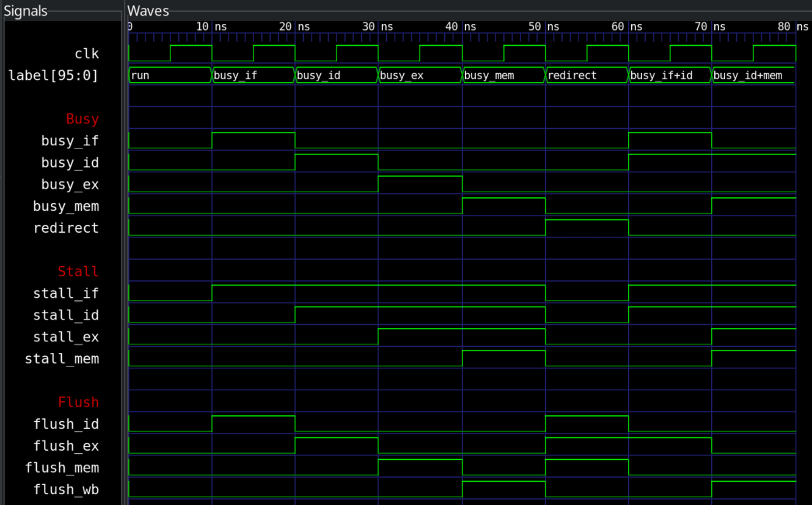Select the stall_id signal name

pyautogui.click(x=66, y=315)
